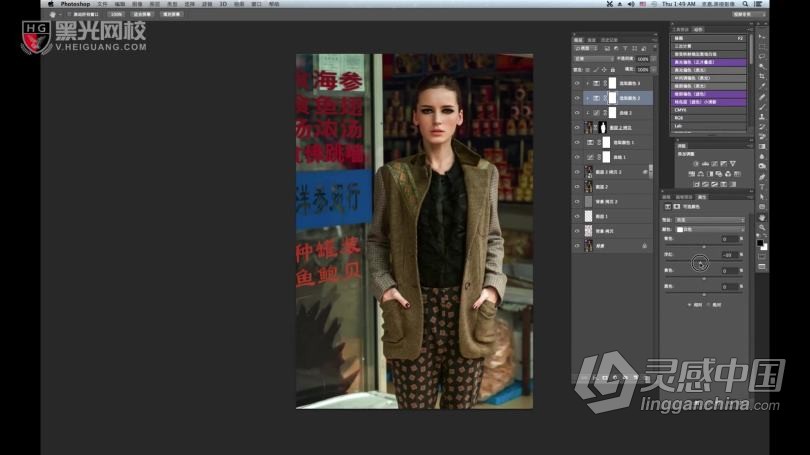Select the Crop tool
This screenshot has width=810, height=455.
coord(762,76)
